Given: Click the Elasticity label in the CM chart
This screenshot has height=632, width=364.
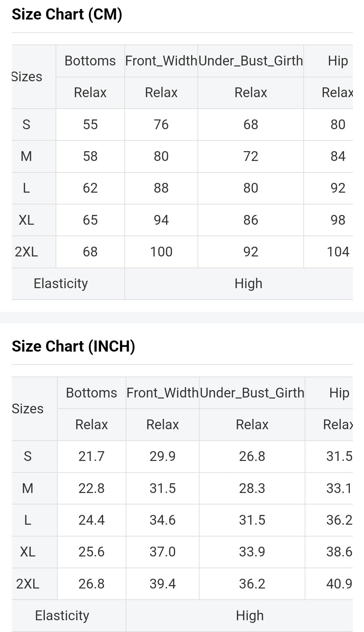Looking at the screenshot, I should click(x=61, y=284).
